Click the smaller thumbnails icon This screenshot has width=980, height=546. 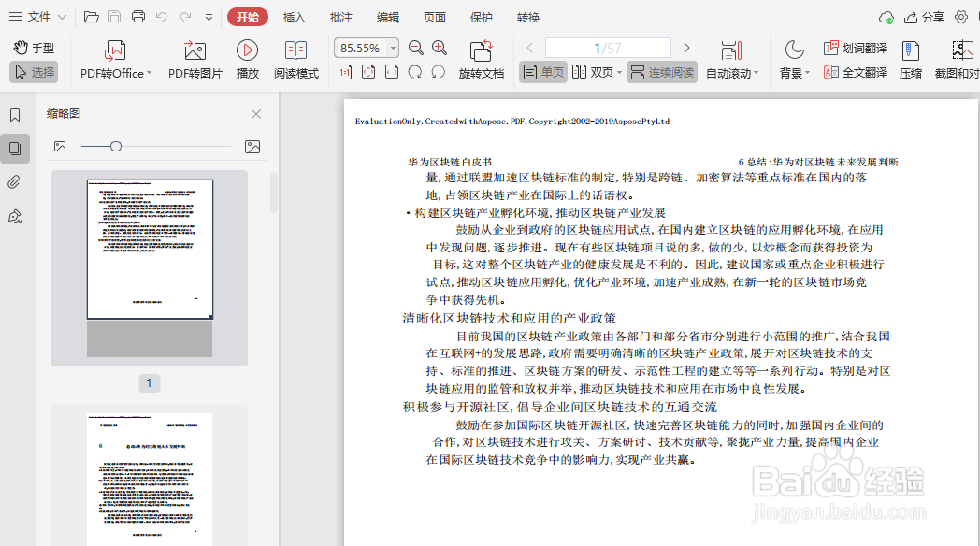tap(60, 146)
